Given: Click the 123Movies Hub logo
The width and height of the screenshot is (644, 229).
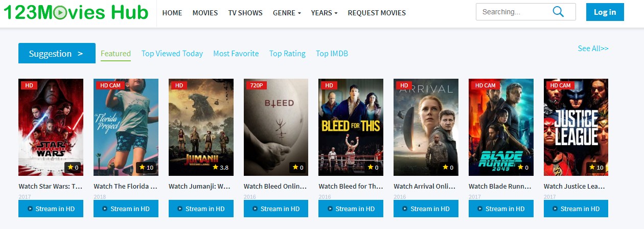Looking at the screenshot, I should tap(76, 12).
